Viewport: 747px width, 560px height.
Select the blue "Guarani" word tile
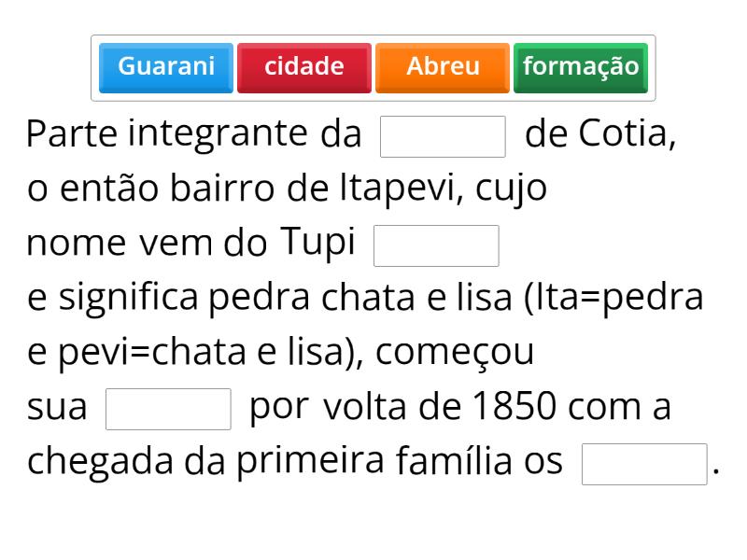pyautogui.click(x=166, y=67)
